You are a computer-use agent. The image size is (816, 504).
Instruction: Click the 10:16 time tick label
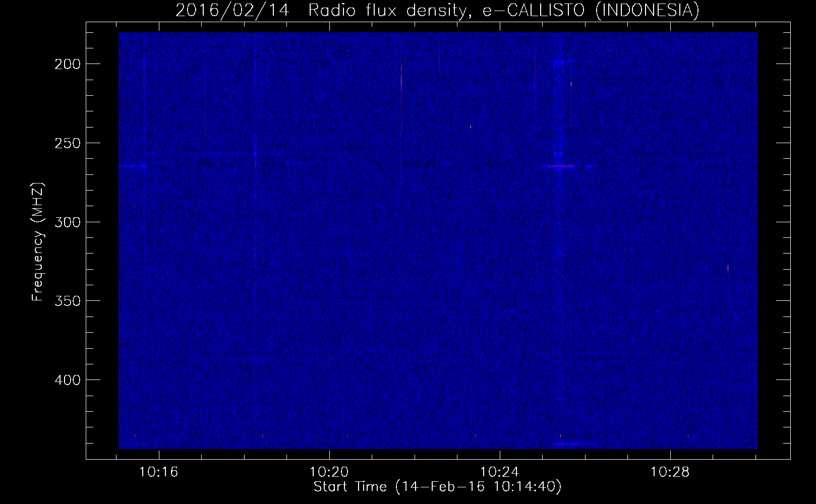(159, 472)
